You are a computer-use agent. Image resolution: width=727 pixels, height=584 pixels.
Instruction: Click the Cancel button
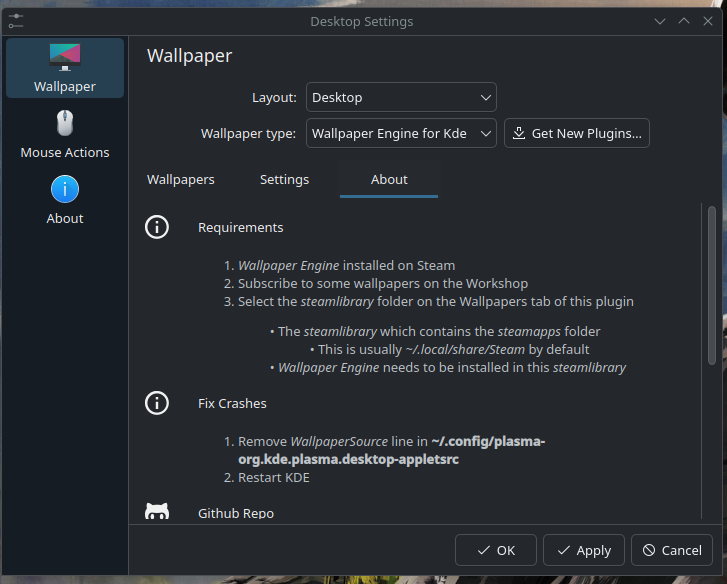[x=672, y=550]
